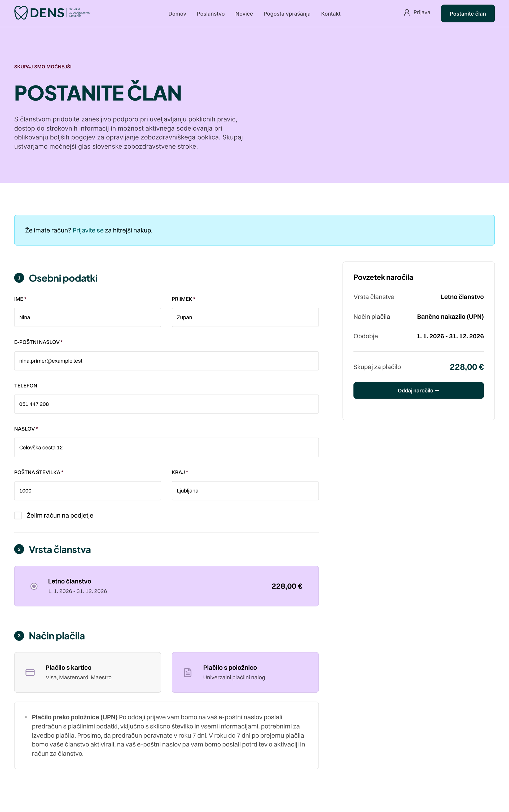
Task: Choose Plačilo s kartico payment option
Action: (x=87, y=672)
